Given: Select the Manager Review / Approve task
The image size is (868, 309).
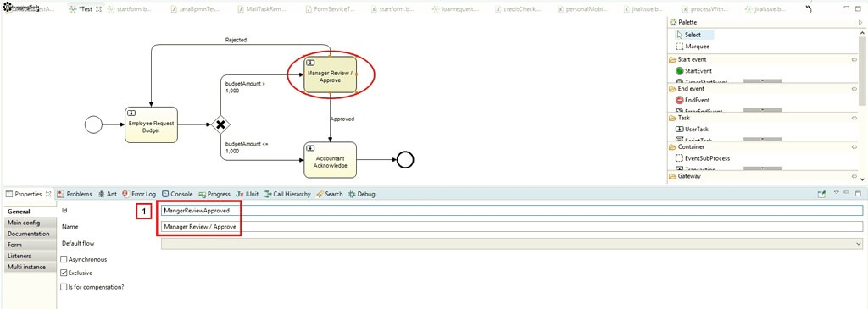Looking at the screenshot, I should [330, 74].
